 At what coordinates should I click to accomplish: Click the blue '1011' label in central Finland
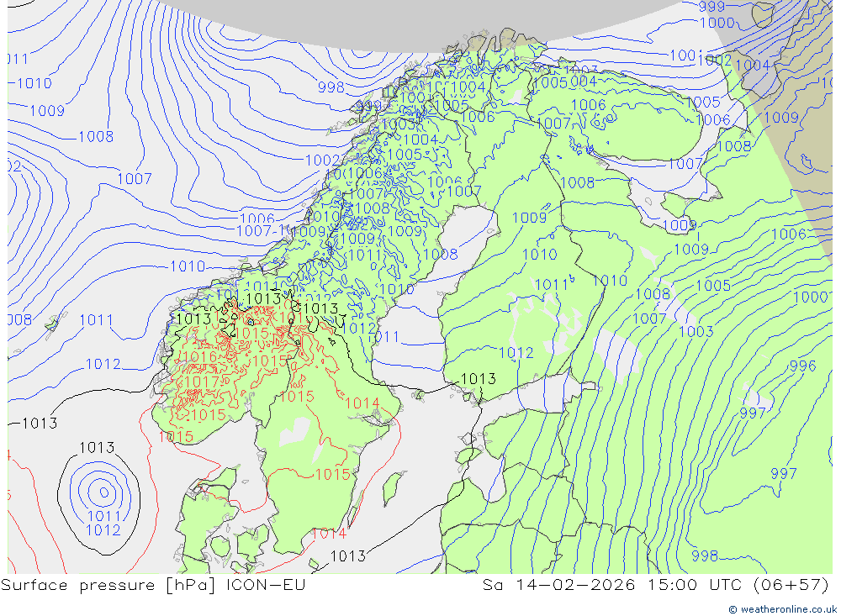pos(552,284)
